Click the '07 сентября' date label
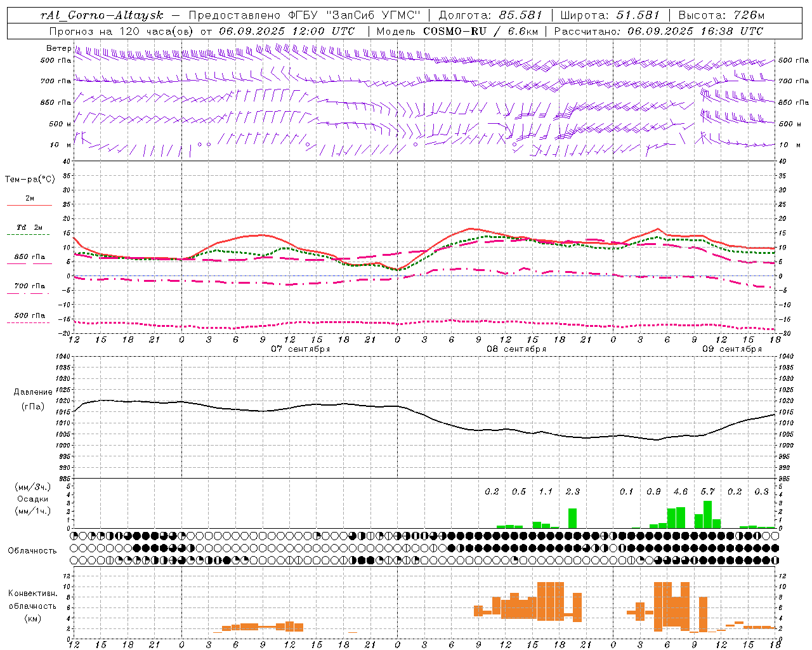 [x=301, y=349]
